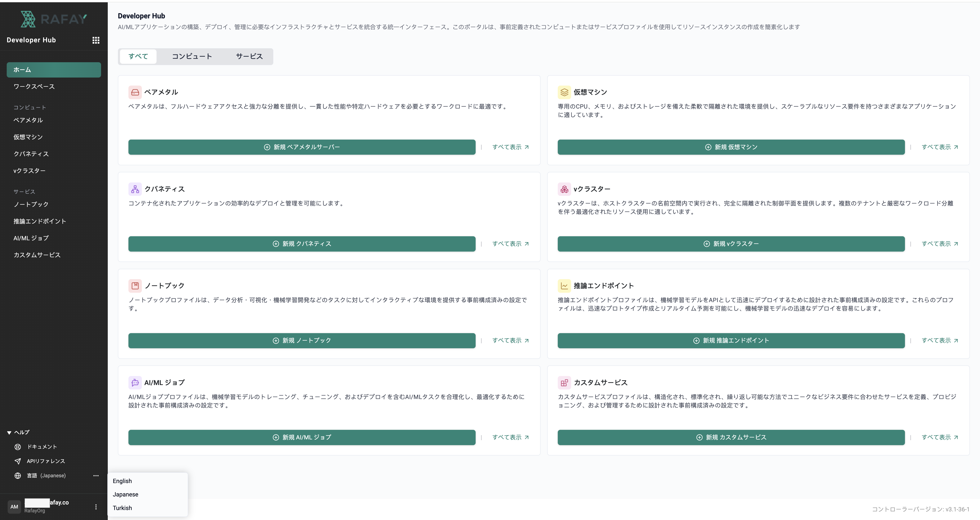
Task: Click 新規 ベアメタルサーバー button
Action: 302,147
